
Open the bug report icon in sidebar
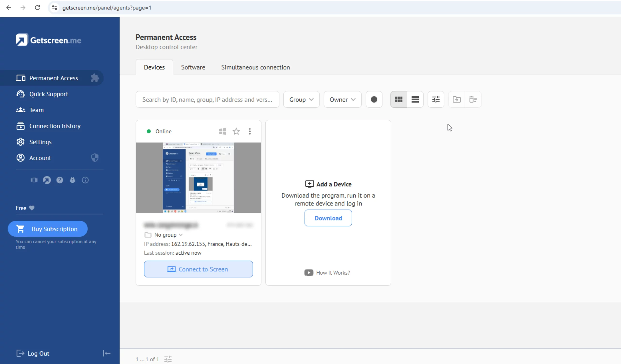pyautogui.click(x=73, y=180)
